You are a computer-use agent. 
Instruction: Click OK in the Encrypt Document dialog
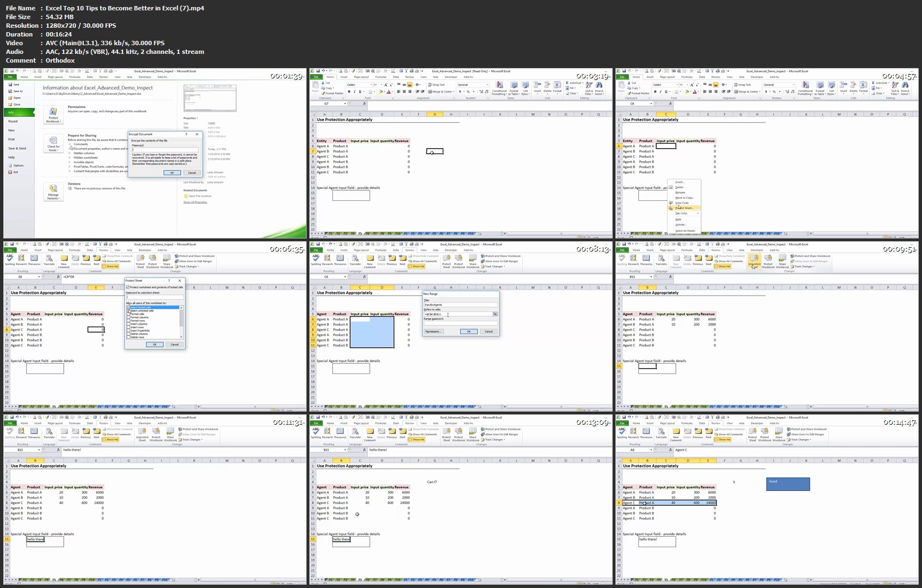pos(172,173)
